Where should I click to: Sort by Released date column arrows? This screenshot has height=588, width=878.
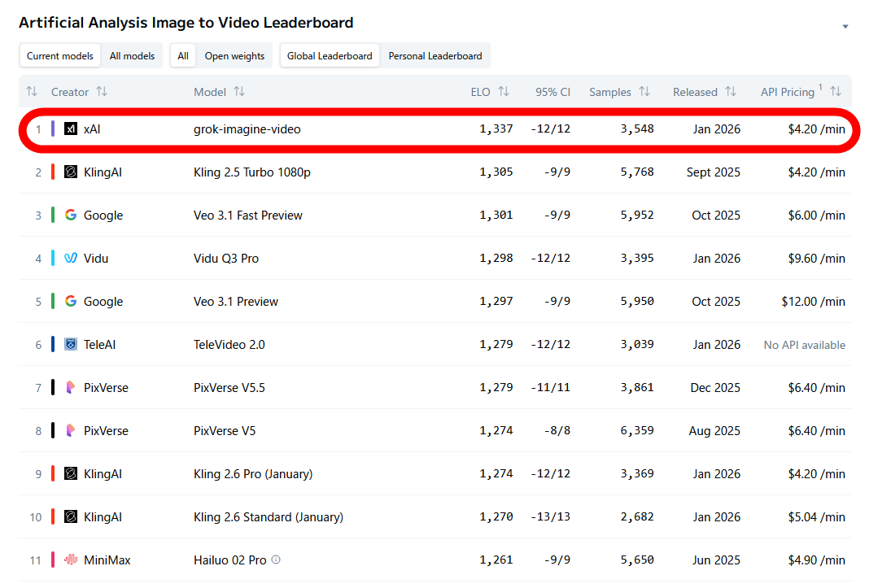coord(731,92)
